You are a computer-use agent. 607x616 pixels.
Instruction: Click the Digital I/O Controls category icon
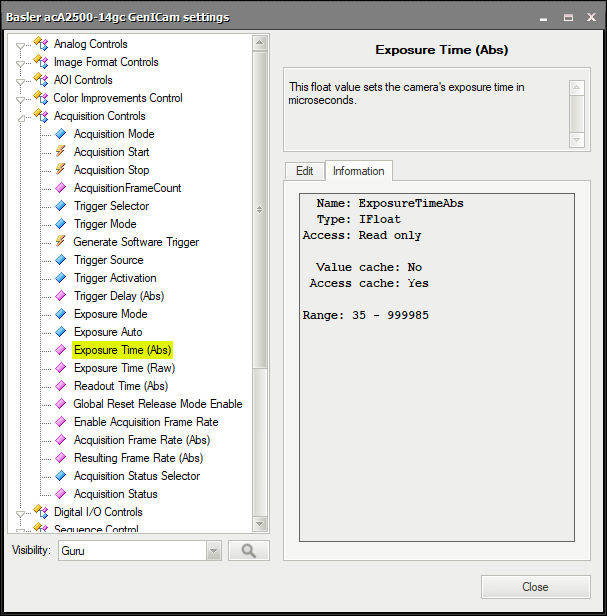[x=41, y=511]
